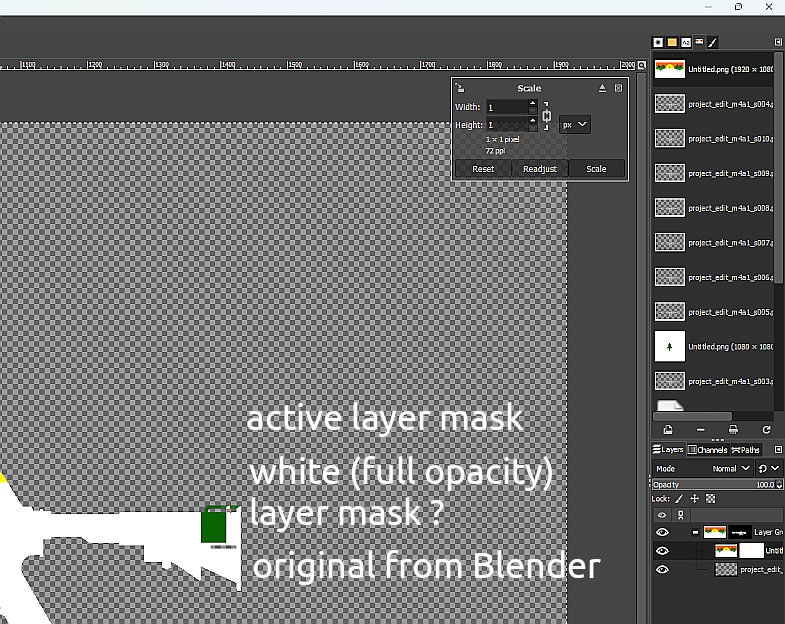Increase the Height value with the up arrow

click(x=533, y=121)
